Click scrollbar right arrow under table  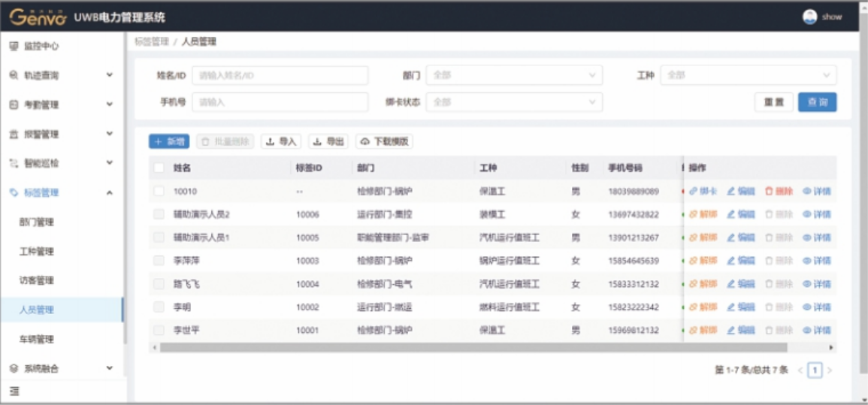pyautogui.click(x=831, y=347)
